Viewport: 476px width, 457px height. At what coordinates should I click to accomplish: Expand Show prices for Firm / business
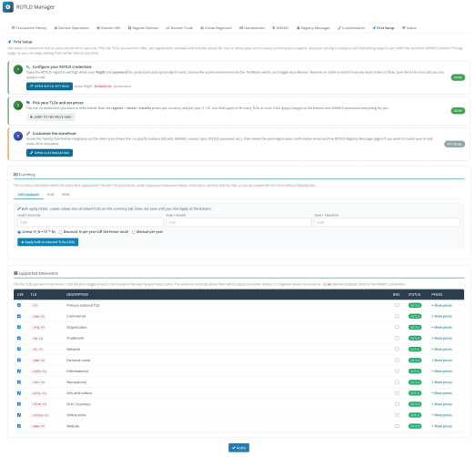pyautogui.click(x=441, y=404)
